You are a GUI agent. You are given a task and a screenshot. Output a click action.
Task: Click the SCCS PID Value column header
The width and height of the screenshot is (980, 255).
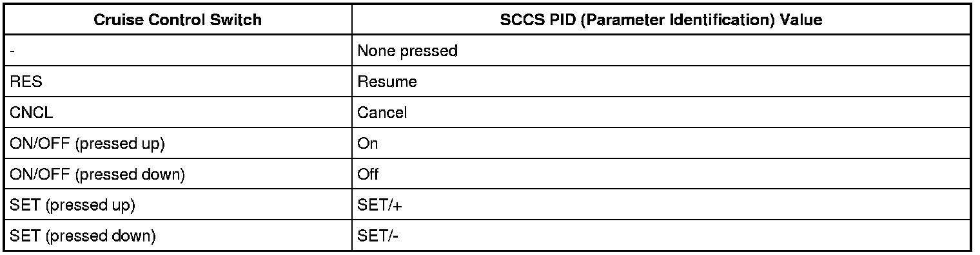[x=661, y=19]
